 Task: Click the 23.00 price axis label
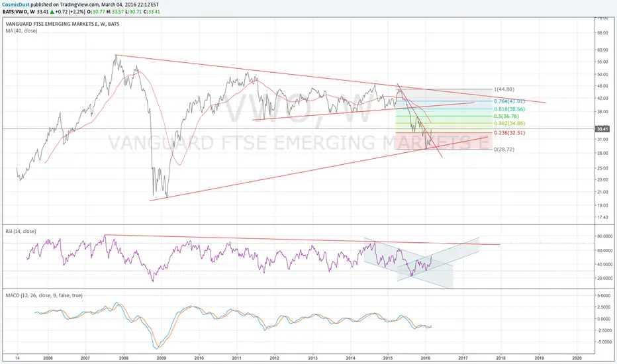(x=602, y=179)
